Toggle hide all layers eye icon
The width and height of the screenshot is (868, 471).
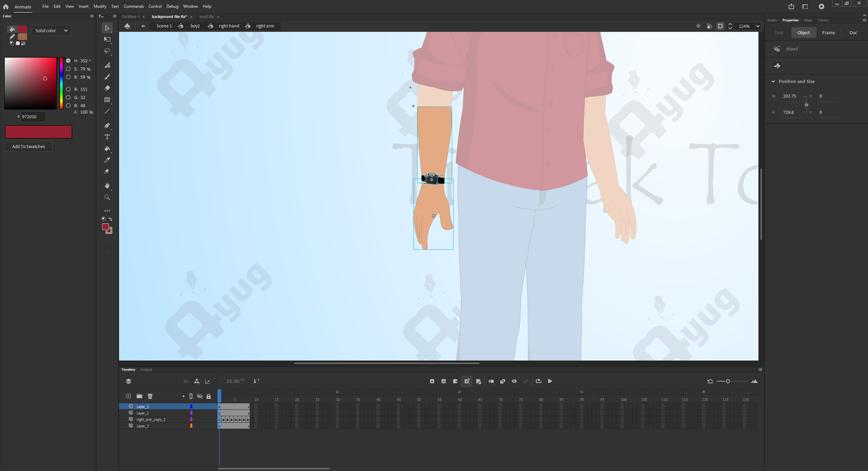(x=200, y=396)
